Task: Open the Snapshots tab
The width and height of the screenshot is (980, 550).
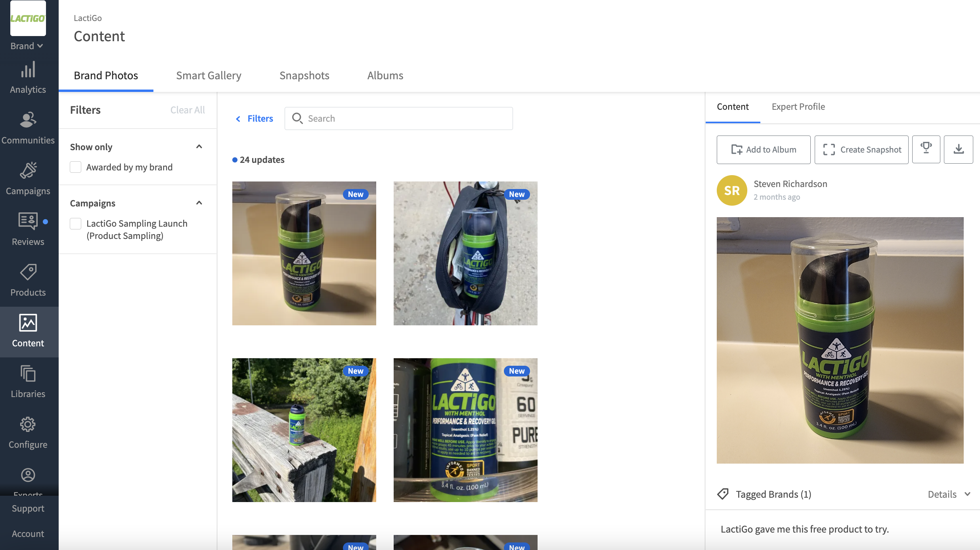Action: coord(304,75)
